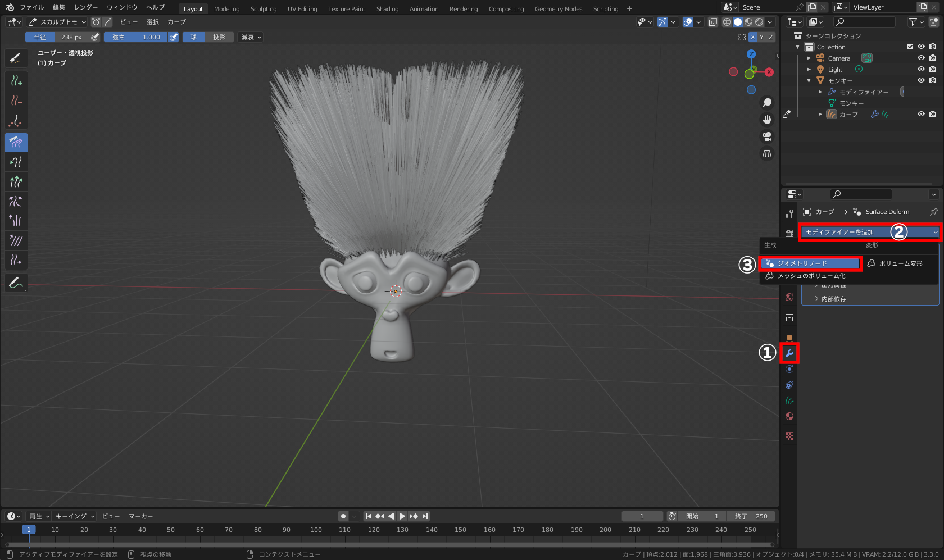944x560 pixels.
Task: Toggle perspective/orthographic grid icon
Action: pos(767,153)
